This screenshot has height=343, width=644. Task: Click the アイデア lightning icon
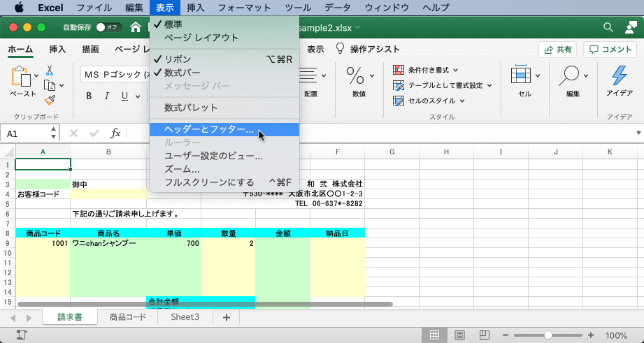(619, 75)
